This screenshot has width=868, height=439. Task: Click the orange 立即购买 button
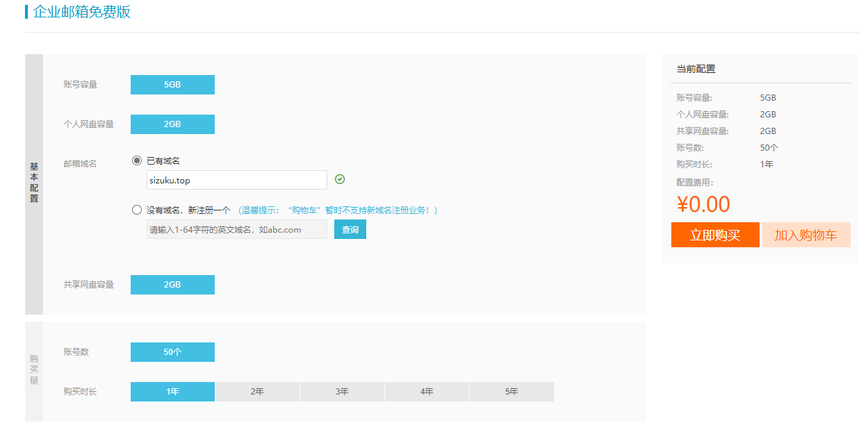[x=715, y=235]
